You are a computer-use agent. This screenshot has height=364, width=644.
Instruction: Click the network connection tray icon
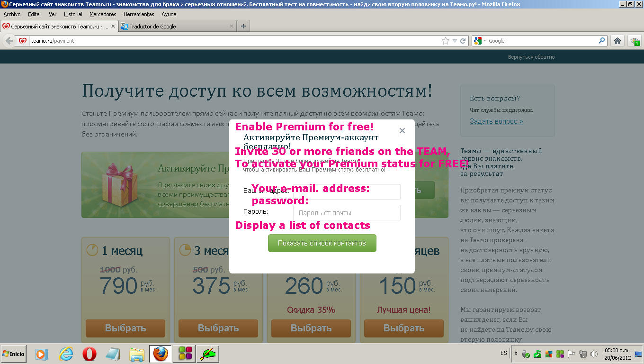tap(583, 354)
